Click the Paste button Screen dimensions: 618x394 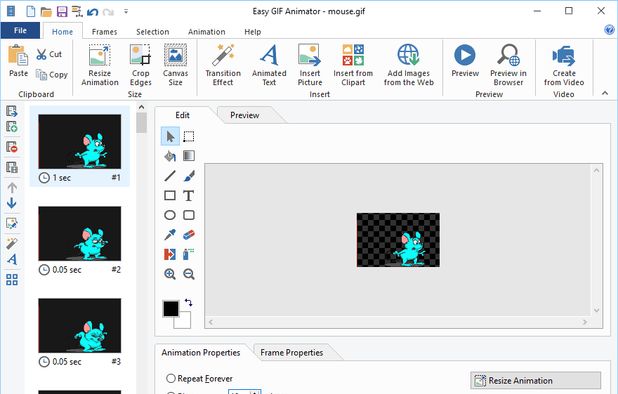tap(18, 61)
